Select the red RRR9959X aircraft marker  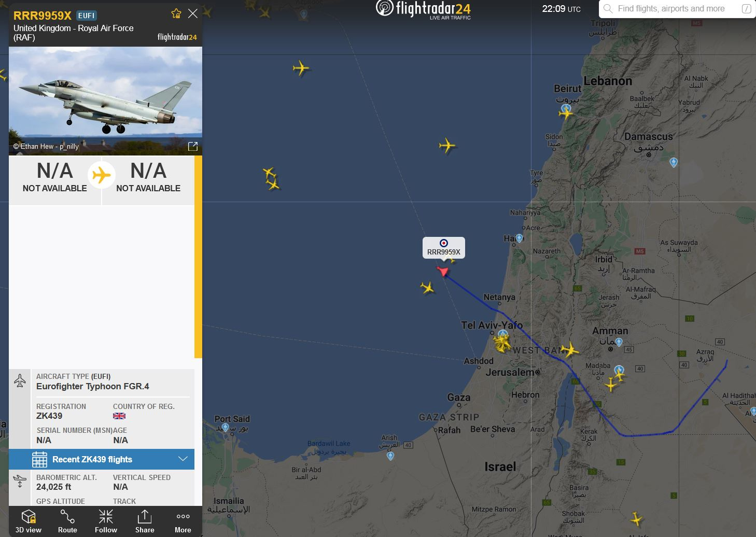442,271
